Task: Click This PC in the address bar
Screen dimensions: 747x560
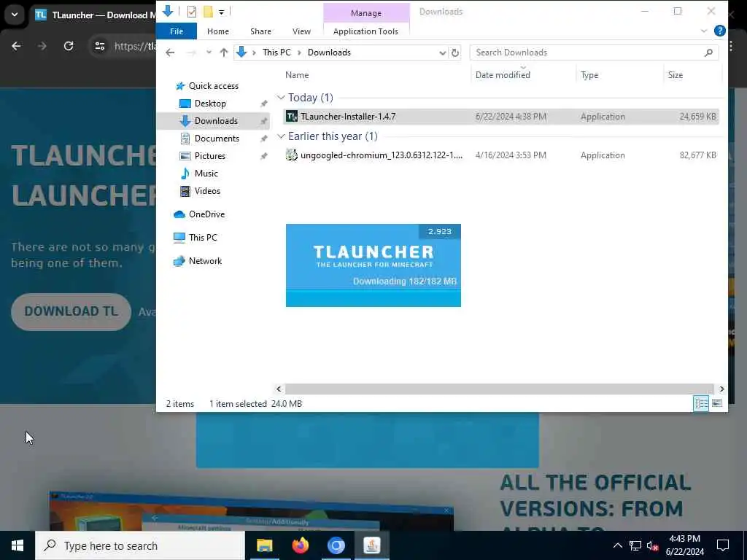Action: [x=276, y=52]
